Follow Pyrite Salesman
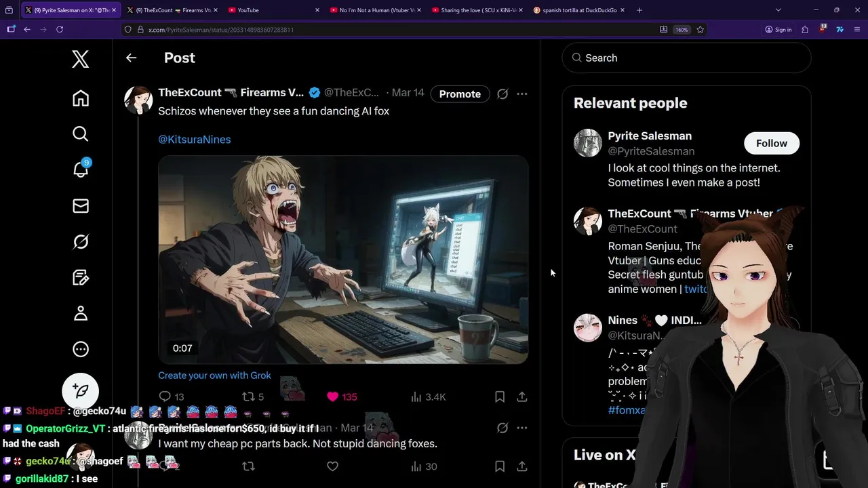This screenshot has height=488, width=868. pos(772,143)
